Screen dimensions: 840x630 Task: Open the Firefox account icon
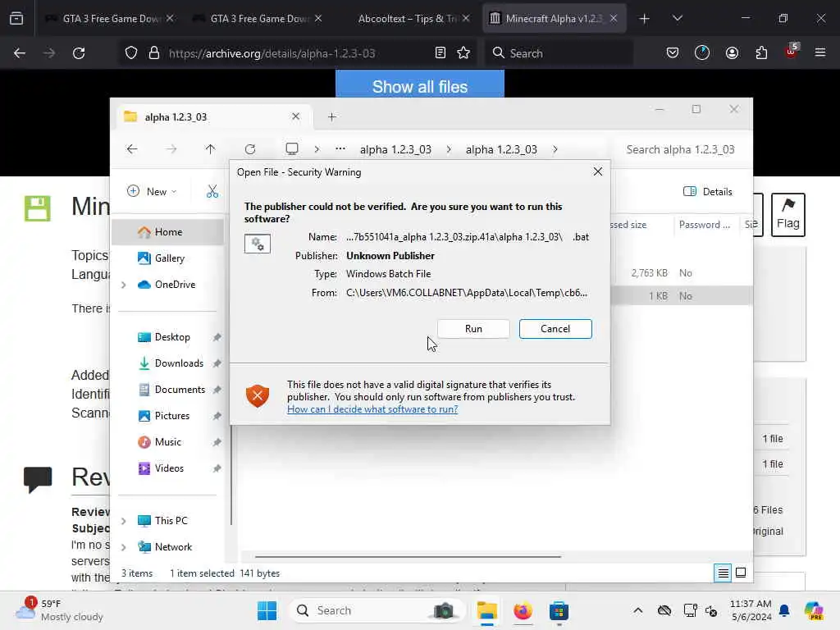(732, 52)
